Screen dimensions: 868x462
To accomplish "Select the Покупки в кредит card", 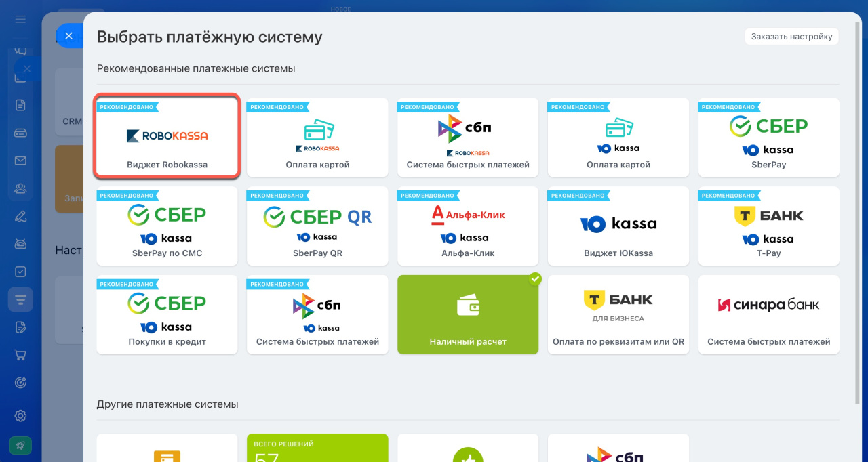I will point(167,315).
